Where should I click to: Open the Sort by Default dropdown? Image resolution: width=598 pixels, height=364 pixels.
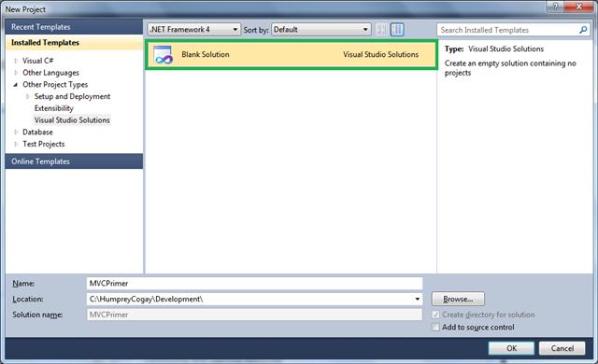coord(321,29)
